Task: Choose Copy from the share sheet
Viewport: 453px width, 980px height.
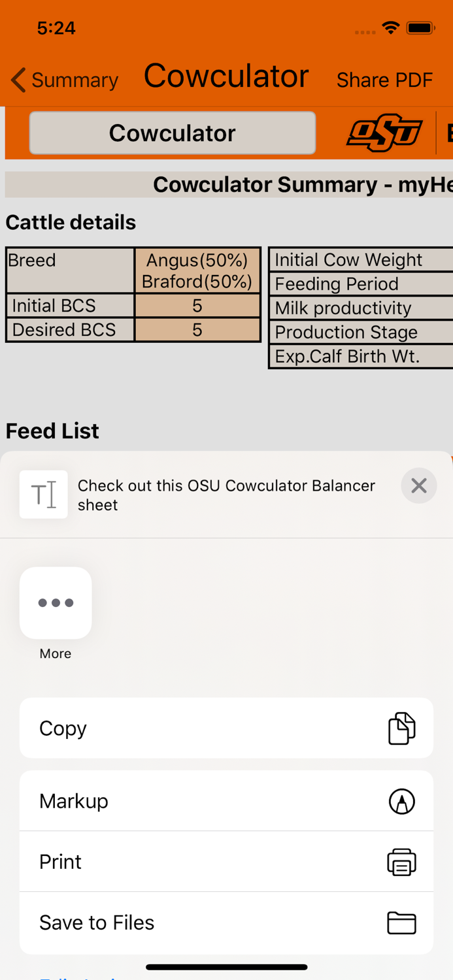Action: [x=226, y=728]
